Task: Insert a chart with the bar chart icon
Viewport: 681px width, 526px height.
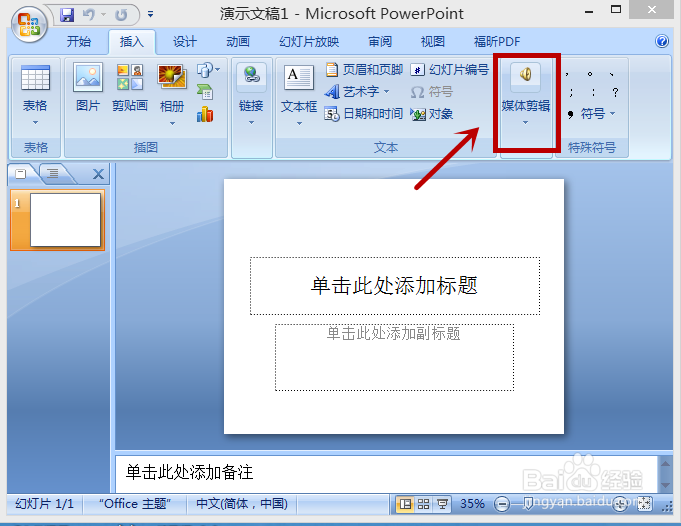Action: point(205,114)
